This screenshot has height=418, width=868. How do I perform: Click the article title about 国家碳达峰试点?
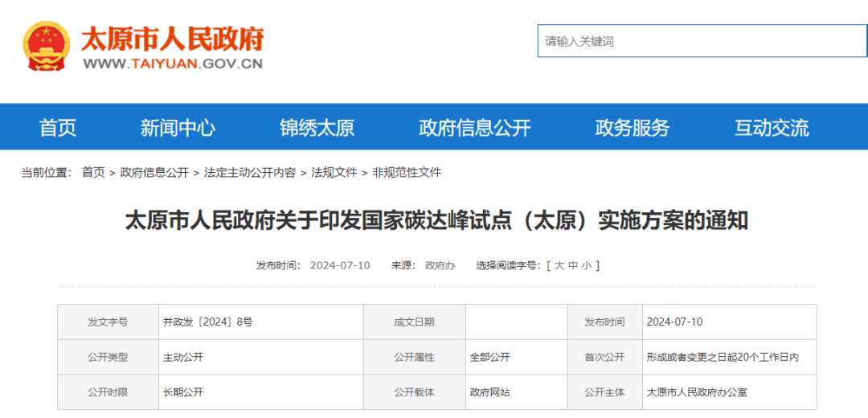pyautogui.click(x=436, y=221)
